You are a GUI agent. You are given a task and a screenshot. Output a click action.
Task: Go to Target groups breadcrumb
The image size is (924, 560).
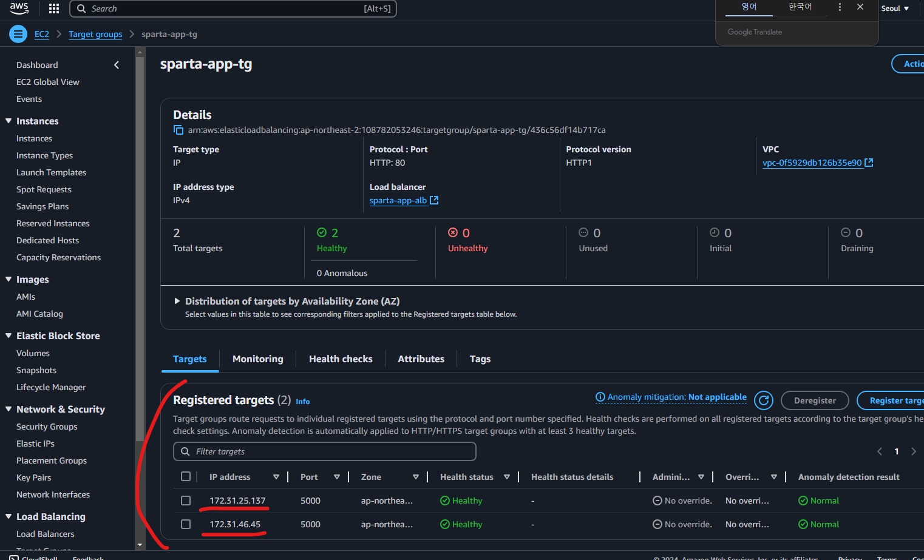click(x=95, y=34)
